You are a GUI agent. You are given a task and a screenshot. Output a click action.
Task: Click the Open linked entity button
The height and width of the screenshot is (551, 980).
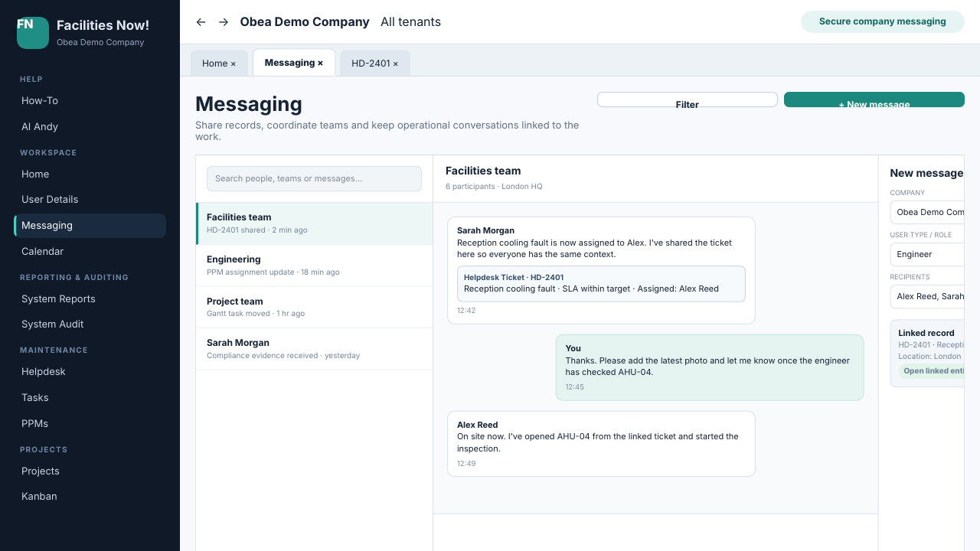coord(932,371)
